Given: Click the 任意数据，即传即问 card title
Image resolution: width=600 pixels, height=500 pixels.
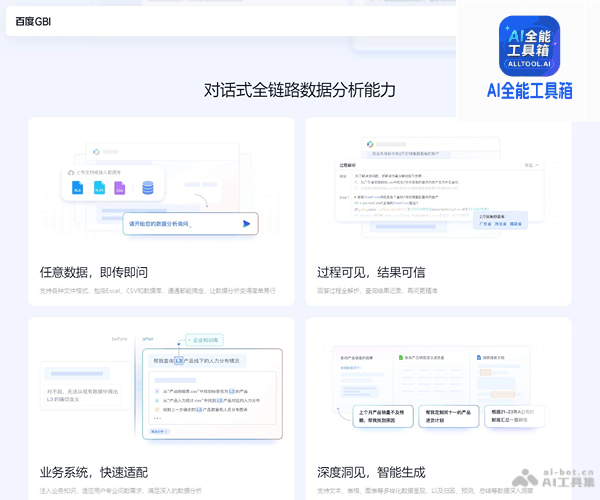Looking at the screenshot, I should (x=94, y=272).
